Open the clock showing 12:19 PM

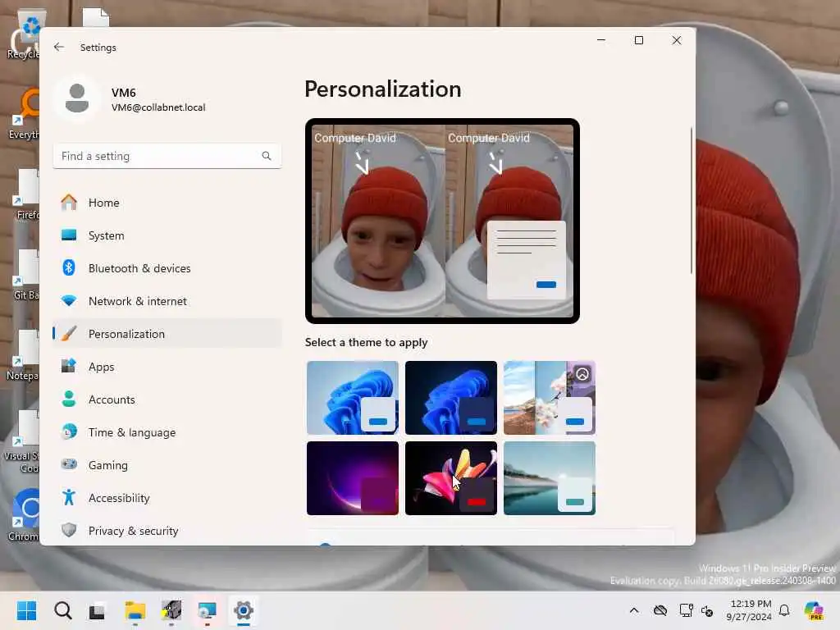(x=750, y=610)
